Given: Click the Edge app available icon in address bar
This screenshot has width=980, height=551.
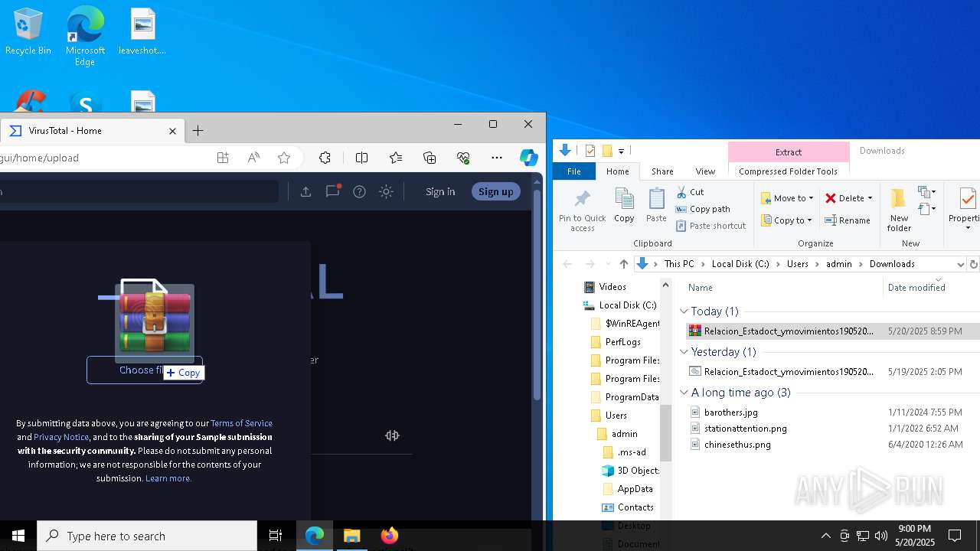Looking at the screenshot, I should coord(223,158).
